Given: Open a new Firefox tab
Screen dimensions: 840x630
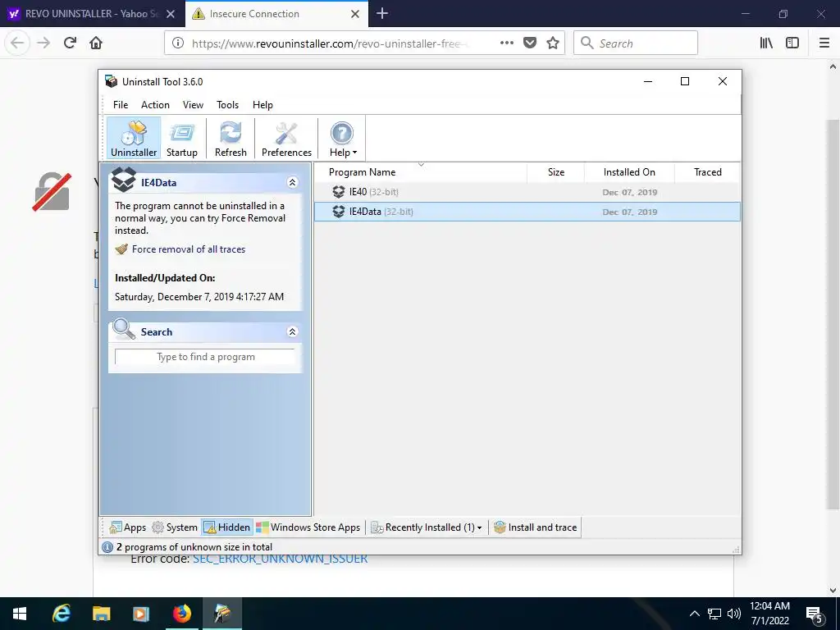Looking at the screenshot, I should pos(382,13).
